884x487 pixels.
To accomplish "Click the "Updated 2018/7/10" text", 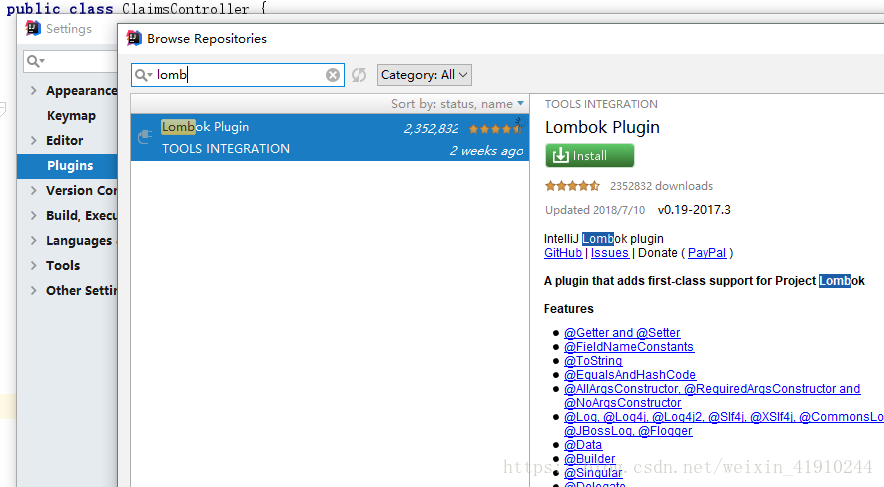I will pyautogui.click(x=595, y=210).
